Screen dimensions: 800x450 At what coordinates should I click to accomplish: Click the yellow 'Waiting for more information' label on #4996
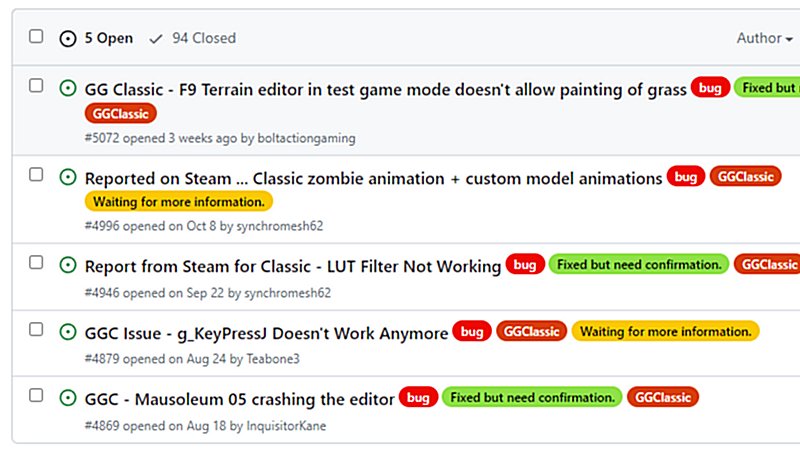point(179,201)
